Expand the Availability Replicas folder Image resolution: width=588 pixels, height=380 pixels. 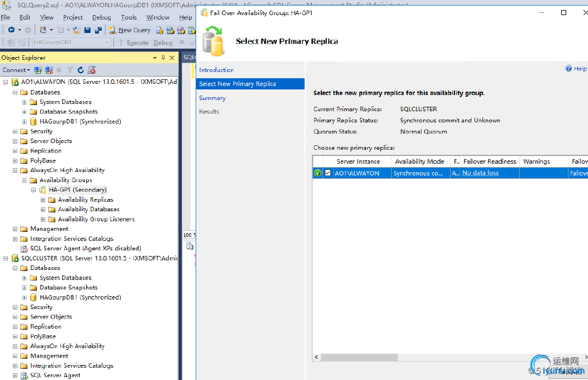(x=42, y=199)
